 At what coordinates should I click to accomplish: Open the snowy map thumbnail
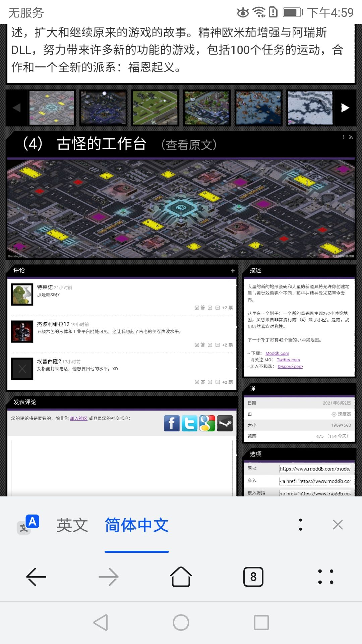point(310,108)
